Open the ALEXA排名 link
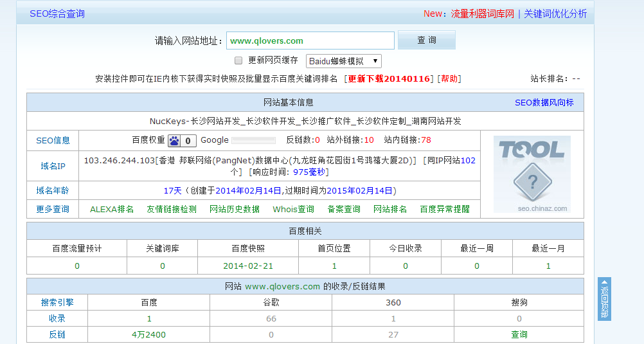This screenshot has height=344, width=644. coord(112,209)
